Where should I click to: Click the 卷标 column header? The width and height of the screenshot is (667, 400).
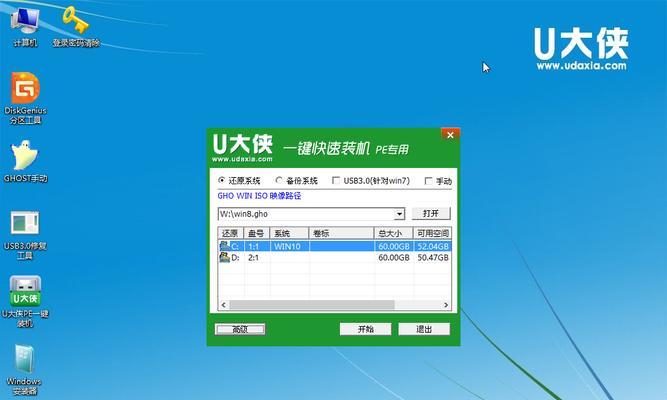pyautogui.click(x=341, y=233)
